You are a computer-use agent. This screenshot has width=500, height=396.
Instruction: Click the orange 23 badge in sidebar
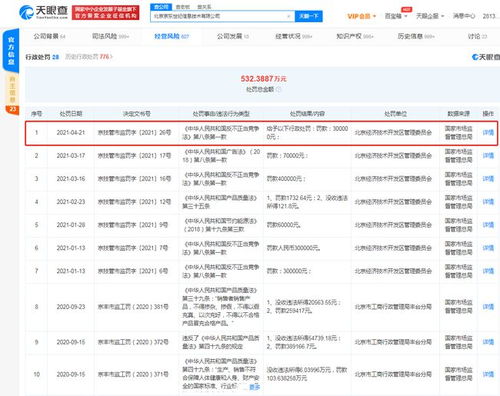point(12,110)
